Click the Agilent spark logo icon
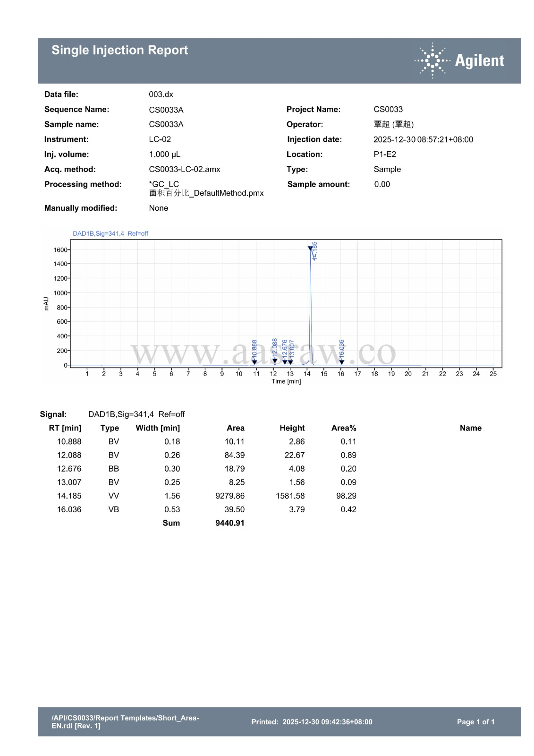Viewport: 534px width, 756px height. coord(432,60)
